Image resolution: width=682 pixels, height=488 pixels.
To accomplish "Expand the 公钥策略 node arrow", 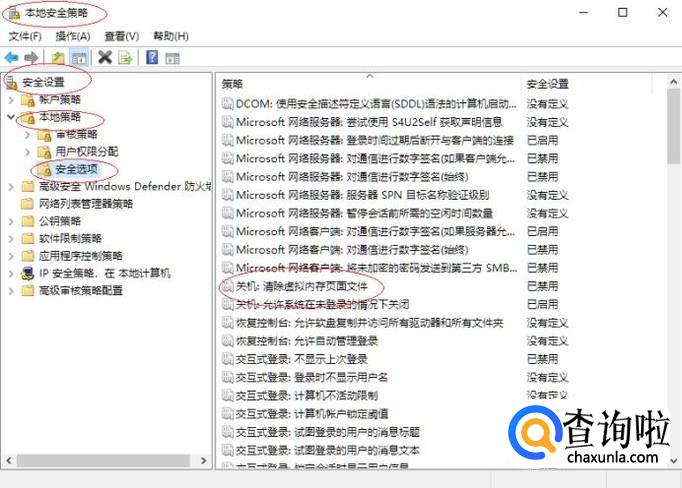I will [11, 221].
